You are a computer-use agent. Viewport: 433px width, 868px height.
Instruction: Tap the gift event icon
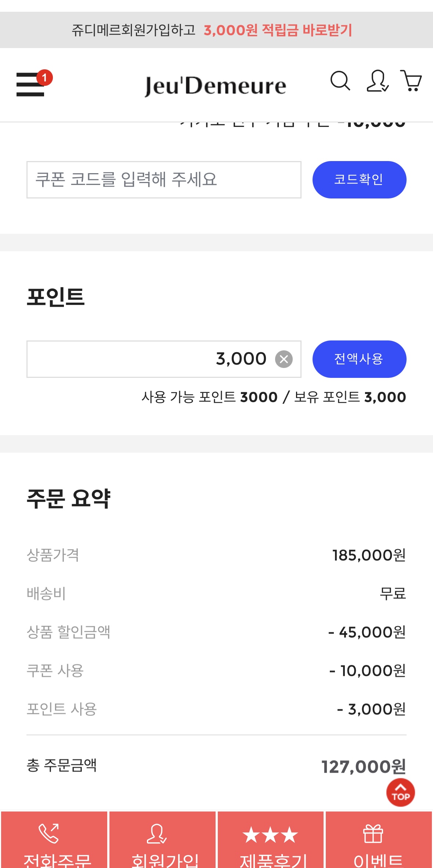click(x=373, y=834)
